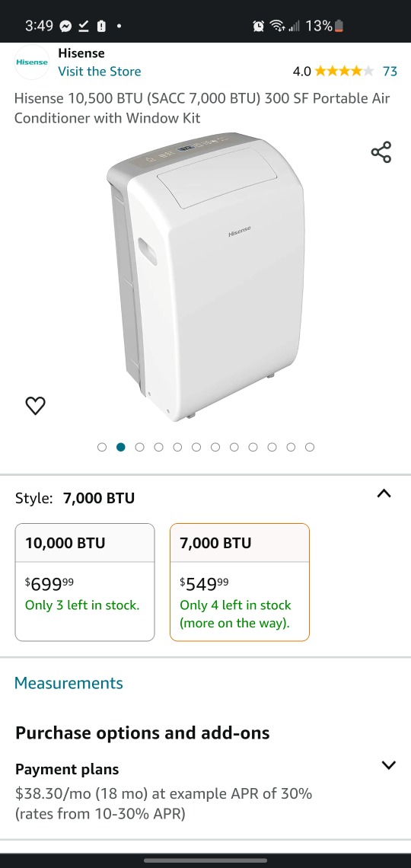Tap the share icon

381,152
